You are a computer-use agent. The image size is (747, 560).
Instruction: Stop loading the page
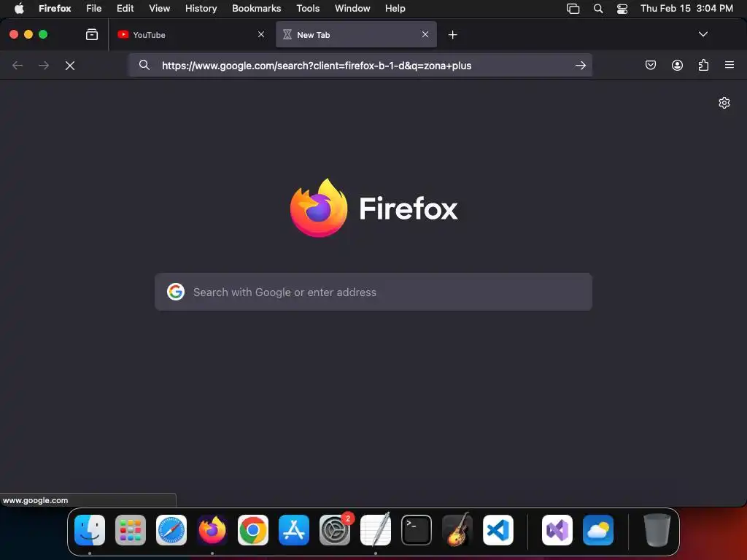coord(70,65)
